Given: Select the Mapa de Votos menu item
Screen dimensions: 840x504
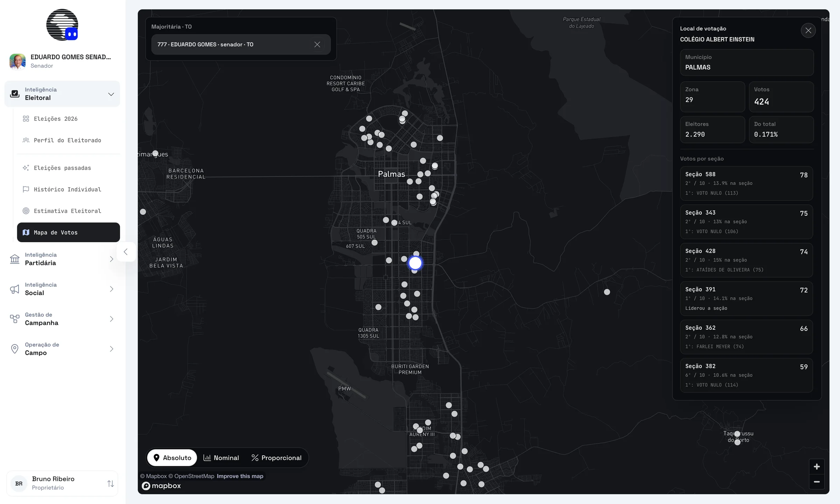Looking at the screenshot, I should pos(68,232).
